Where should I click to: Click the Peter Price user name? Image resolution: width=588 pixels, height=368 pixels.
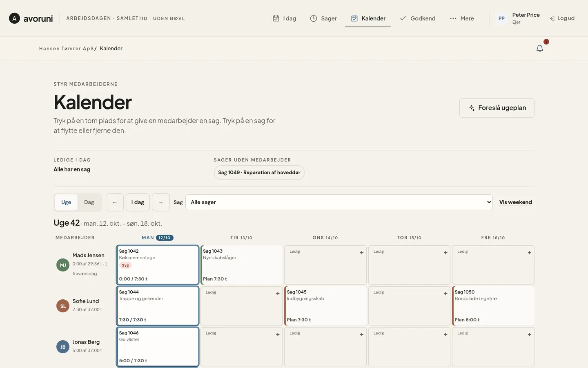tap(526, 15)
